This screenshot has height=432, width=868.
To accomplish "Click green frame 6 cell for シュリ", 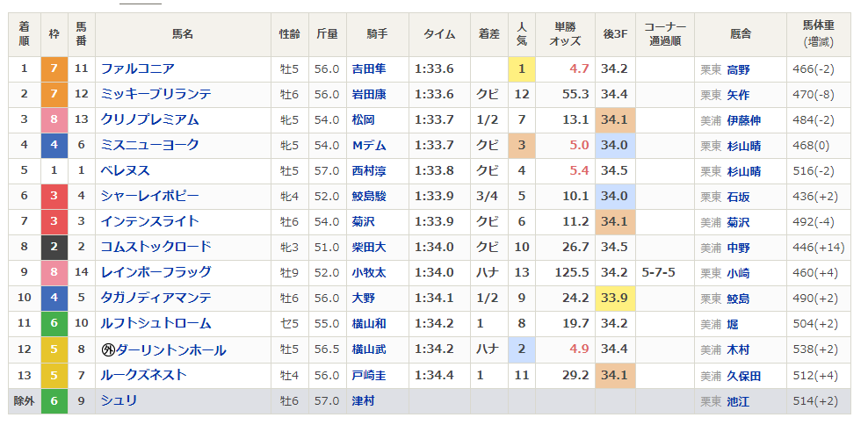I will pyautogui.click(x=54, y=401).
